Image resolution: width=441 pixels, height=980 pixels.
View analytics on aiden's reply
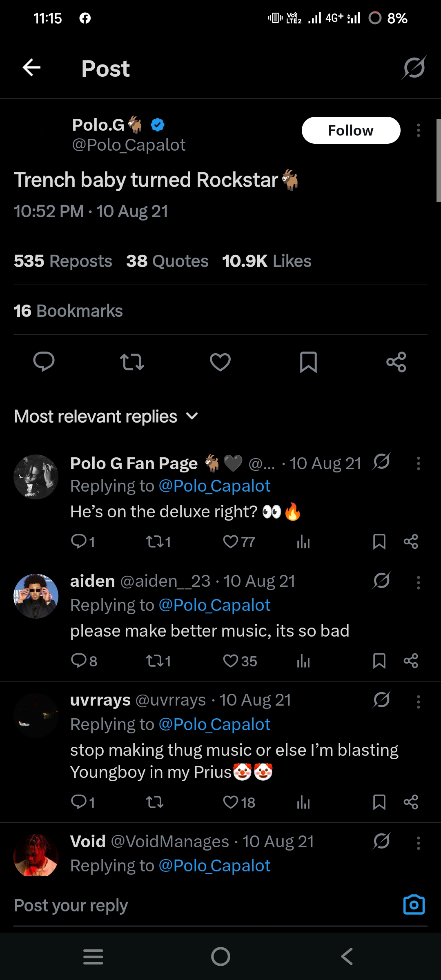(303, 661)
